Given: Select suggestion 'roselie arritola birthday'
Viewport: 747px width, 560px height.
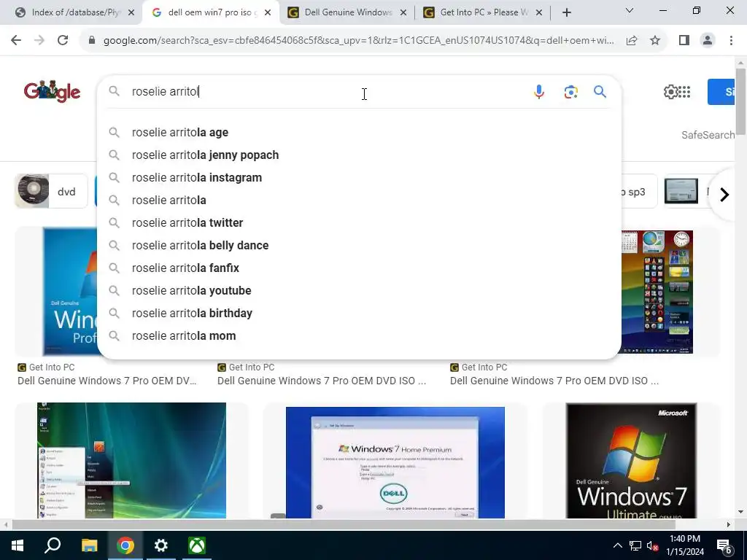Looking at the screenshot, I should (359, 314).
